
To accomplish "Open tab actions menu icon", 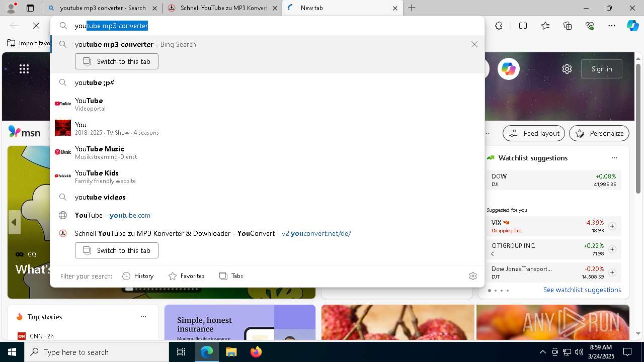I will click(30, 8).
